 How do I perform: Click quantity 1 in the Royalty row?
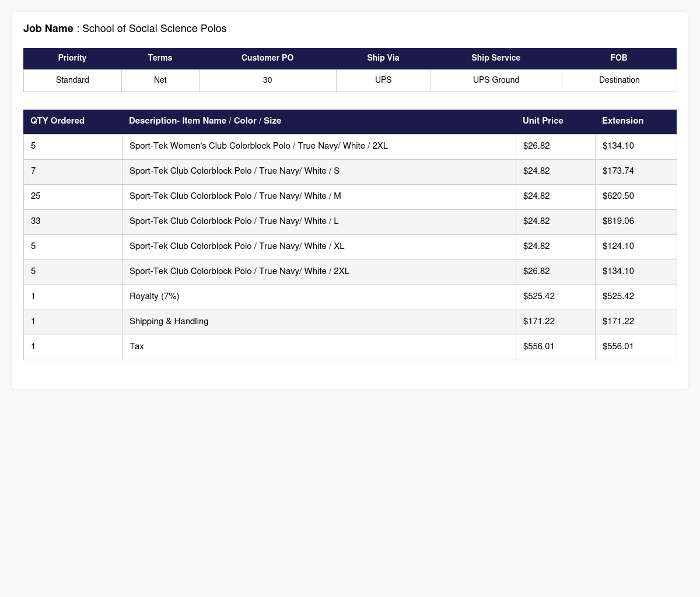pyautogui.click(x=73, y=297)
